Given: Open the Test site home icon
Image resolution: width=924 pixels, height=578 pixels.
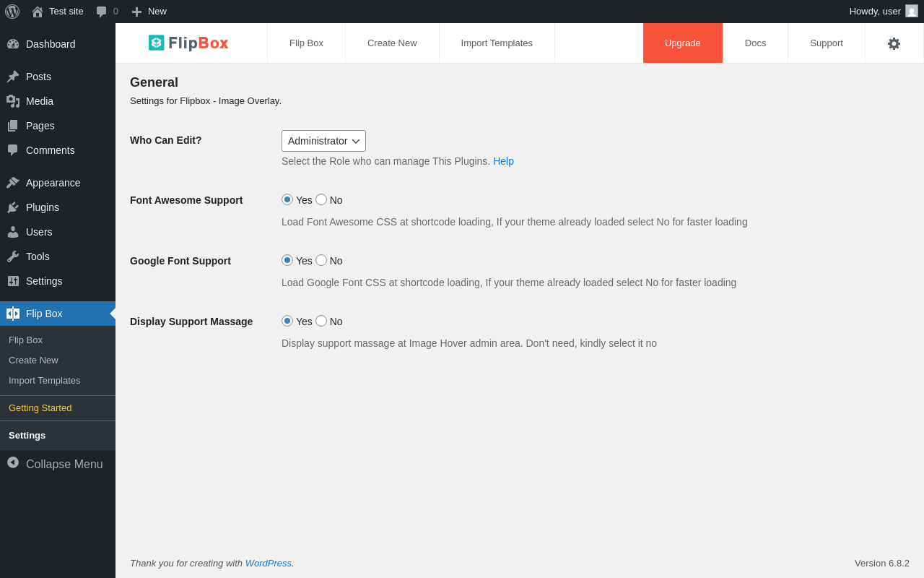Looking at the screenshot, I should (38, 12).
